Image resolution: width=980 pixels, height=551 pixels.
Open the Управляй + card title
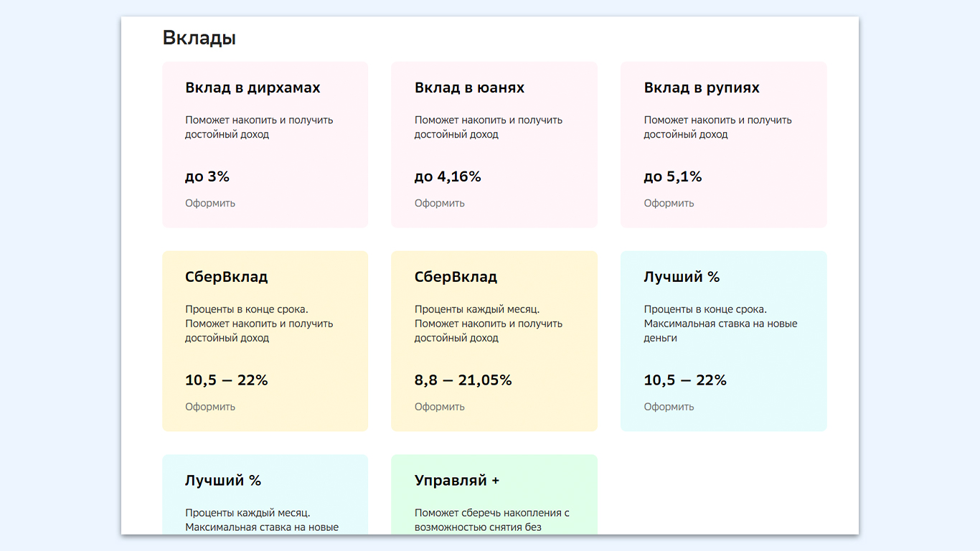click(x=457, y=481)
